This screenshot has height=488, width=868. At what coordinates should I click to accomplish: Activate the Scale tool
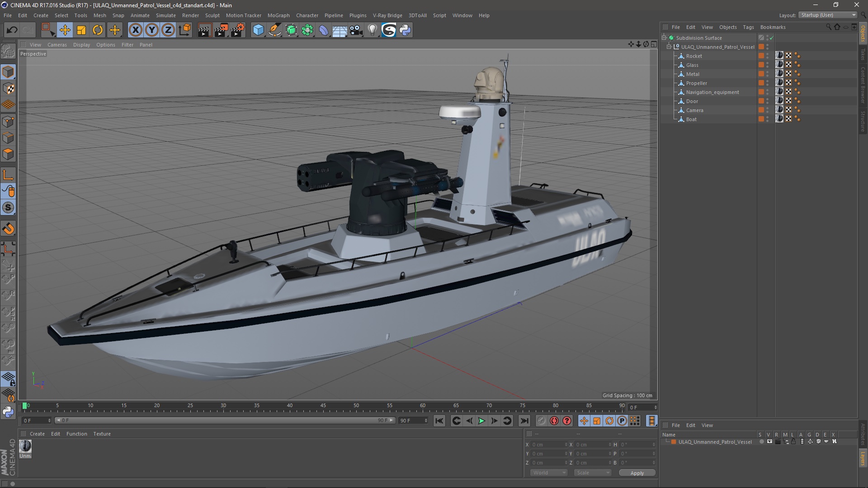pyautogui.click(x=81, y=30)
